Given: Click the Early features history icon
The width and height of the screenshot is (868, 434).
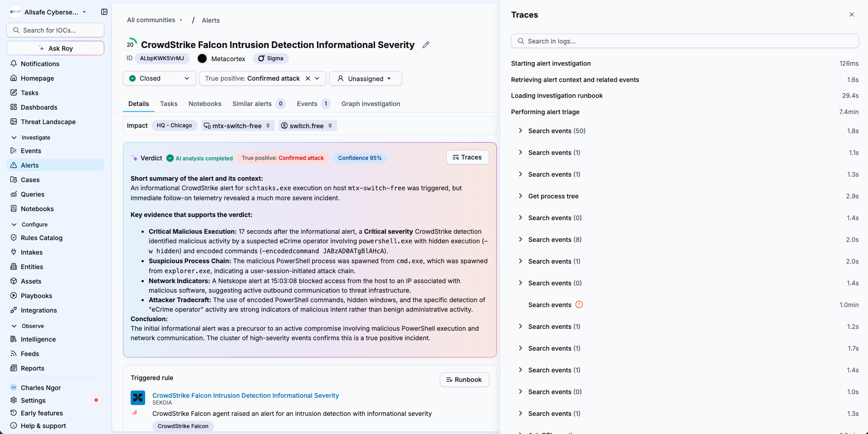Looking at the screenshot, I should coord(14,413).
